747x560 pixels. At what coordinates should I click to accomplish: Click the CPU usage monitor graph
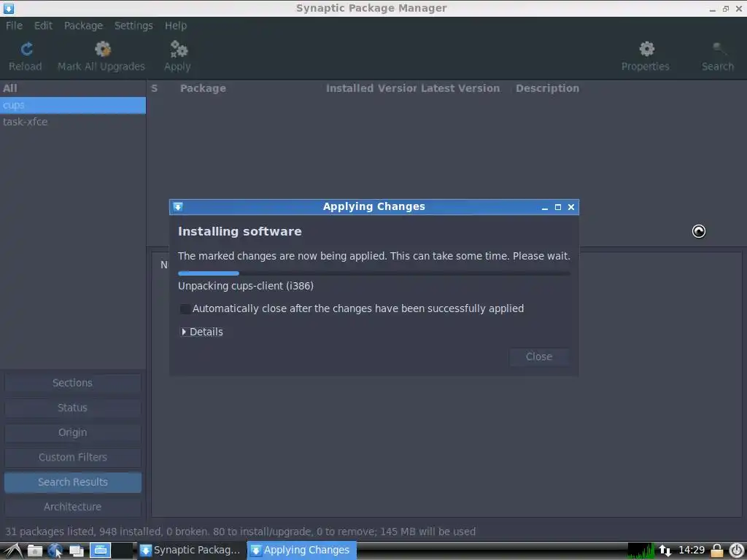(x=640, y=551)
